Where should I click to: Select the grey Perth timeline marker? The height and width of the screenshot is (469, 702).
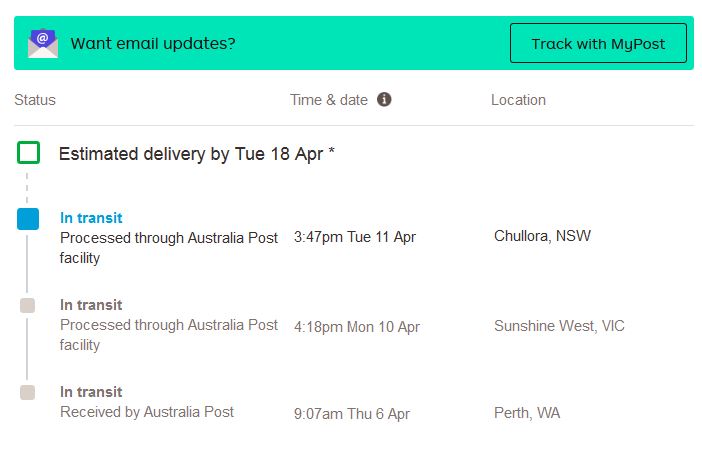pyautogui.click(x=27, y=392)
